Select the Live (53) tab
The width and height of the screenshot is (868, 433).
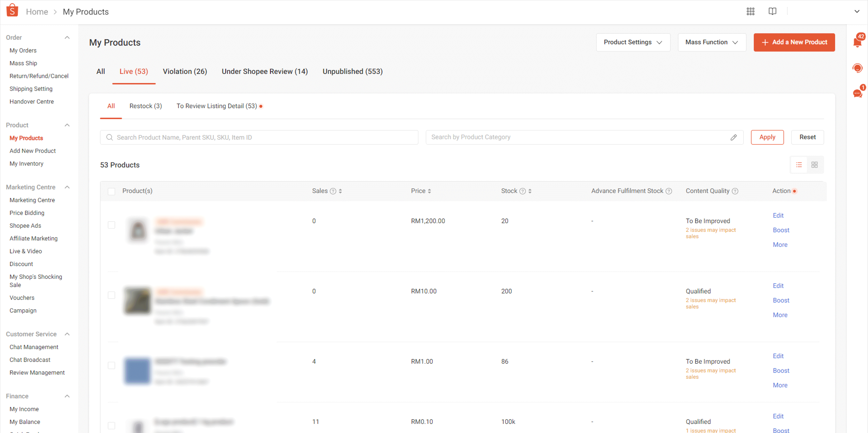tap(134, 71)
